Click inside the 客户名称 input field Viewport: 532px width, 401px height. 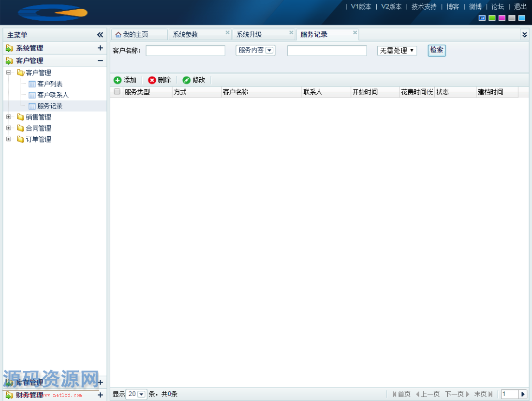(185, 50)
